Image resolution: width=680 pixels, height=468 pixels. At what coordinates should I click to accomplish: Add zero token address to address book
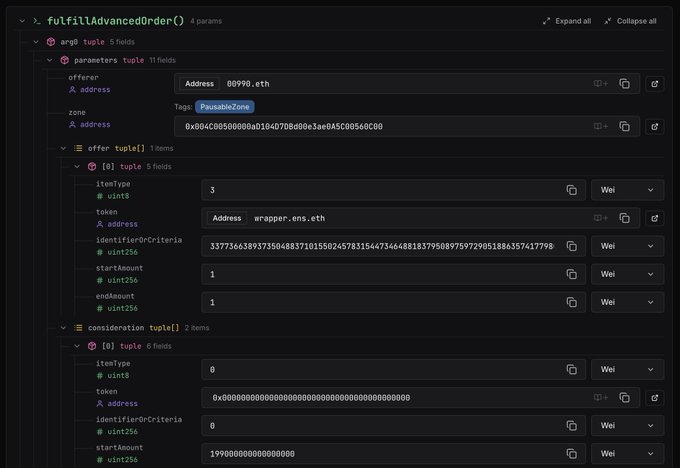[x=601, y=398]
